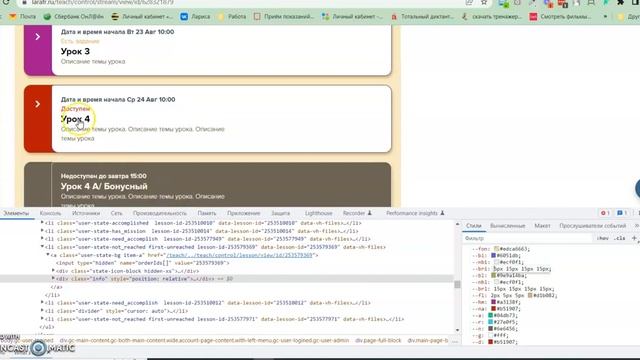Image resolution: width=640 pixels, height=360 pixels.
Task: Click the reload page icon in the browser
Action: [6, 2]
